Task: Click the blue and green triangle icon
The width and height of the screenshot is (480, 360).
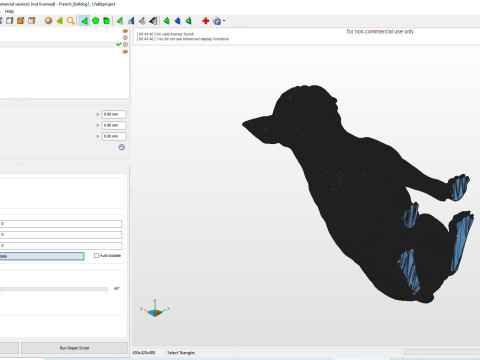Action: coord(131,21)
